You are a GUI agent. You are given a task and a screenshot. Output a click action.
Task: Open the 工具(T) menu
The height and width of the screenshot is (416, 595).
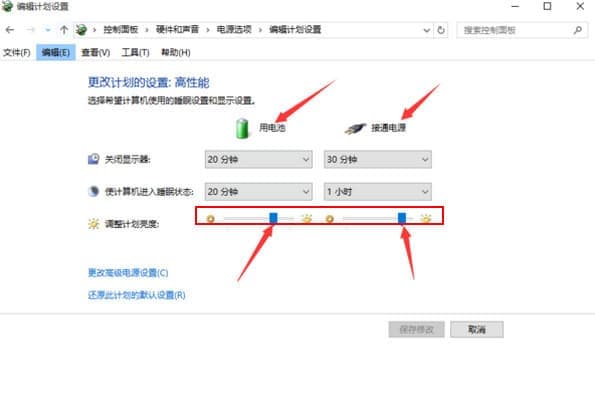point(135,52)
